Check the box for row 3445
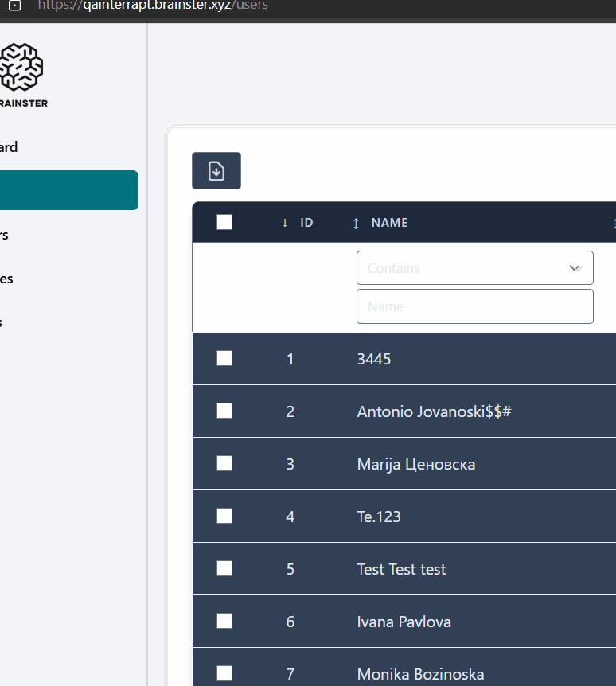This screenshot has width=616, height=686. click(x=224, y=359)
